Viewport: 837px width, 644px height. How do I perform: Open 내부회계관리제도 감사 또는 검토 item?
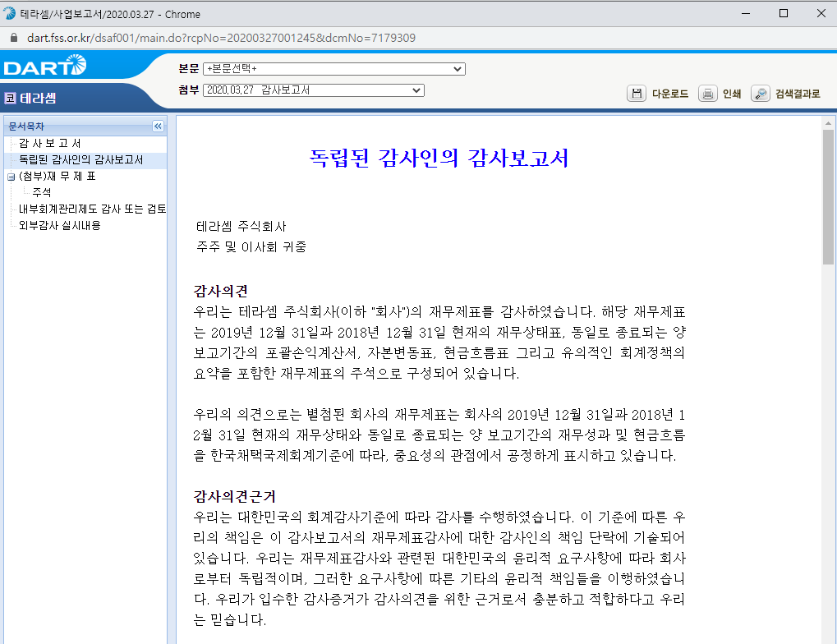tap(92, 209)
